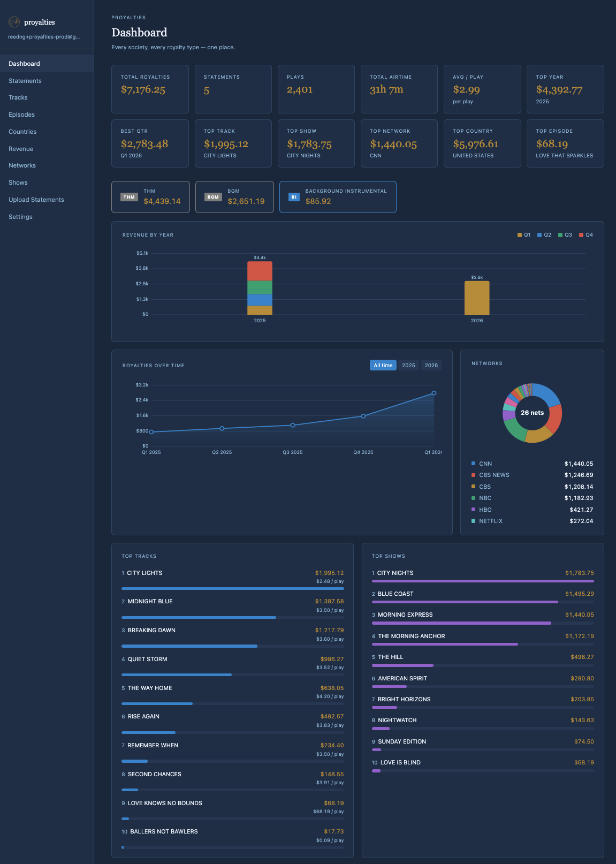Click THE MORNING ANCHOR show row

pos(483,639)
